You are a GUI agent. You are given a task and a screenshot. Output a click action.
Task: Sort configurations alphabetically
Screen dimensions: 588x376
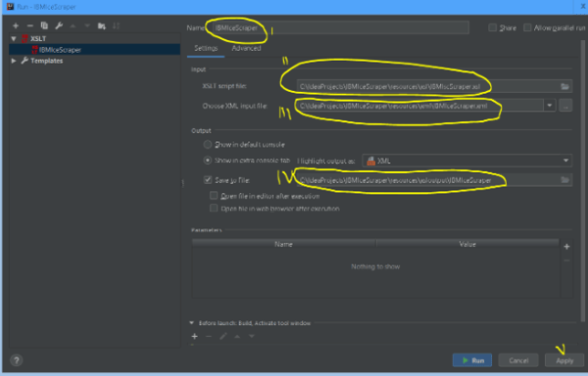(x=116, y=25)
